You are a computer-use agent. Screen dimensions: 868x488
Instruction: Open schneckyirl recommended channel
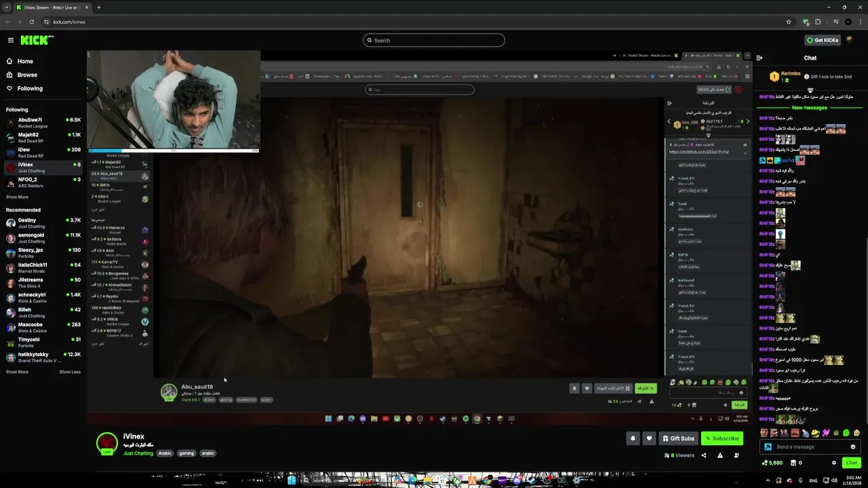[x=43, y=298]
